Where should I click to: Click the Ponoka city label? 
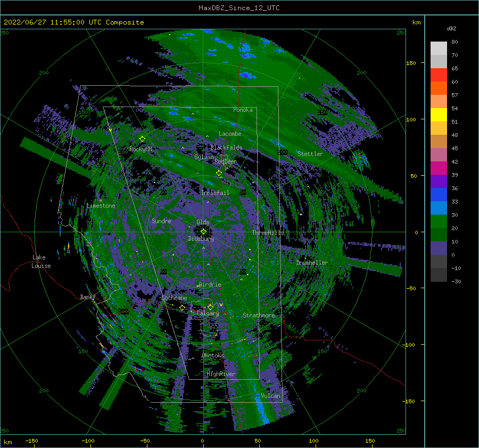click(x=243, y=110)
